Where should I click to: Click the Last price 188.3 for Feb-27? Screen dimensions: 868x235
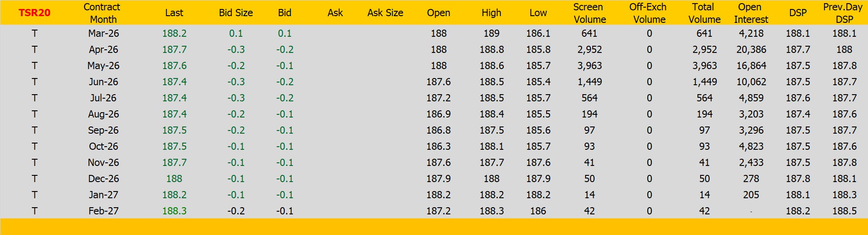174,211
